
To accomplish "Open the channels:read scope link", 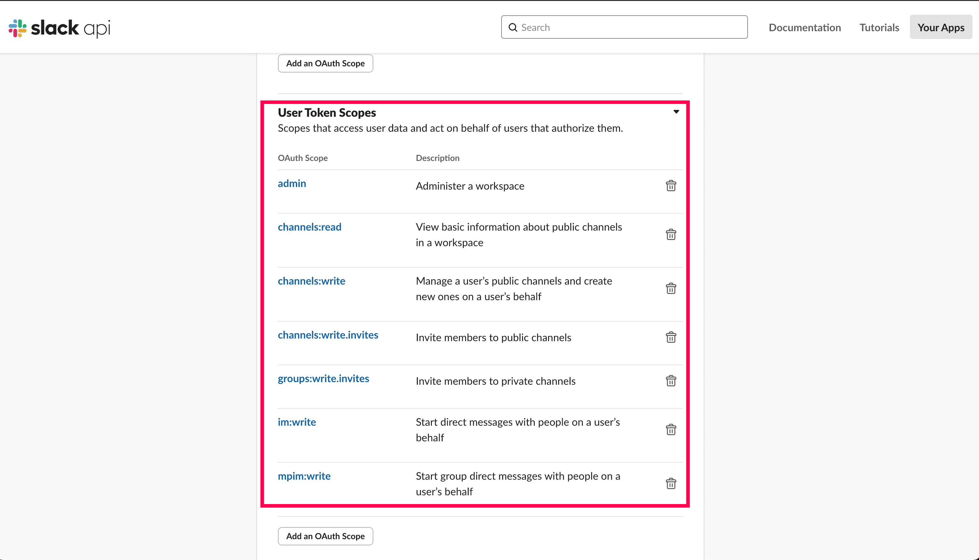I will tap(310, 227).
